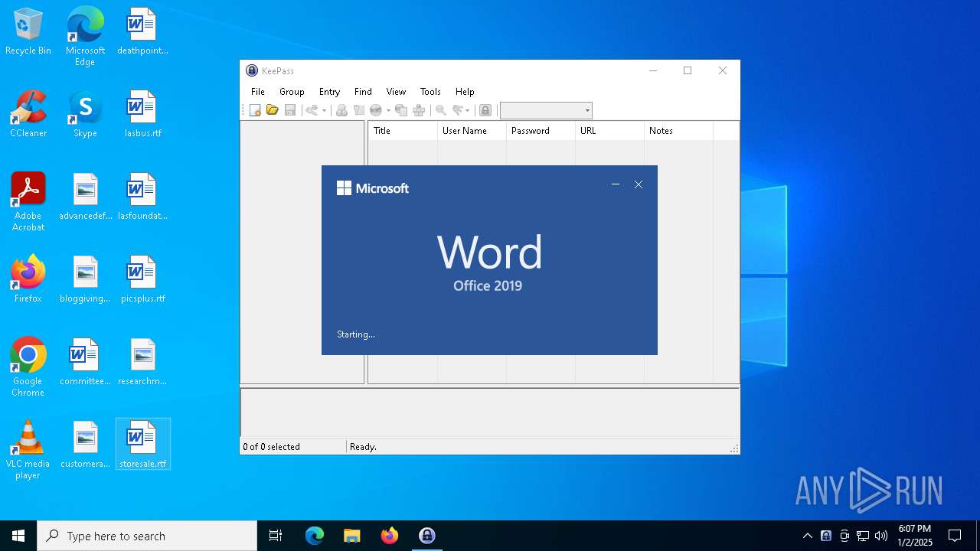Select the Microsoft Edge desktop shortcut

[x=85, y=36]
